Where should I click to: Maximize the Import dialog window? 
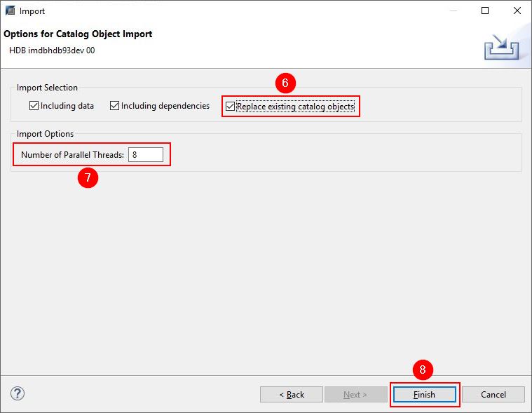485,11
